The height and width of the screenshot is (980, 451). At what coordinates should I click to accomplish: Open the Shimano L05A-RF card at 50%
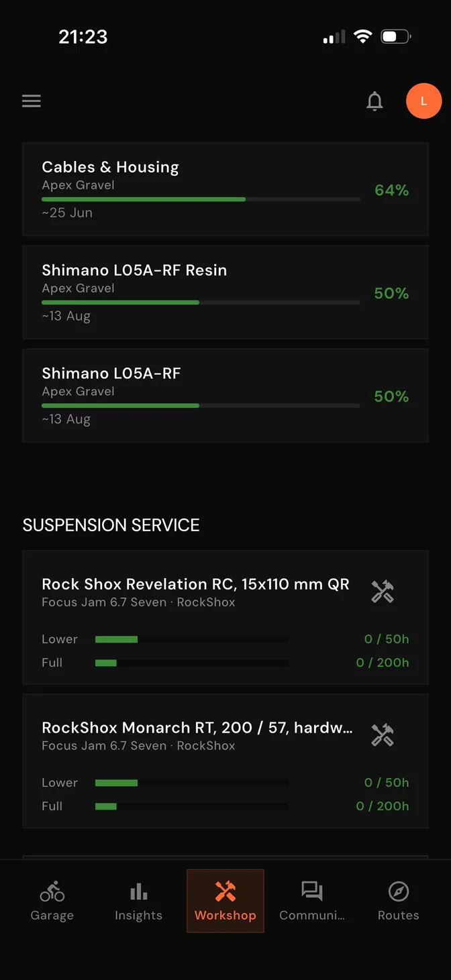(x=225, y=396)
